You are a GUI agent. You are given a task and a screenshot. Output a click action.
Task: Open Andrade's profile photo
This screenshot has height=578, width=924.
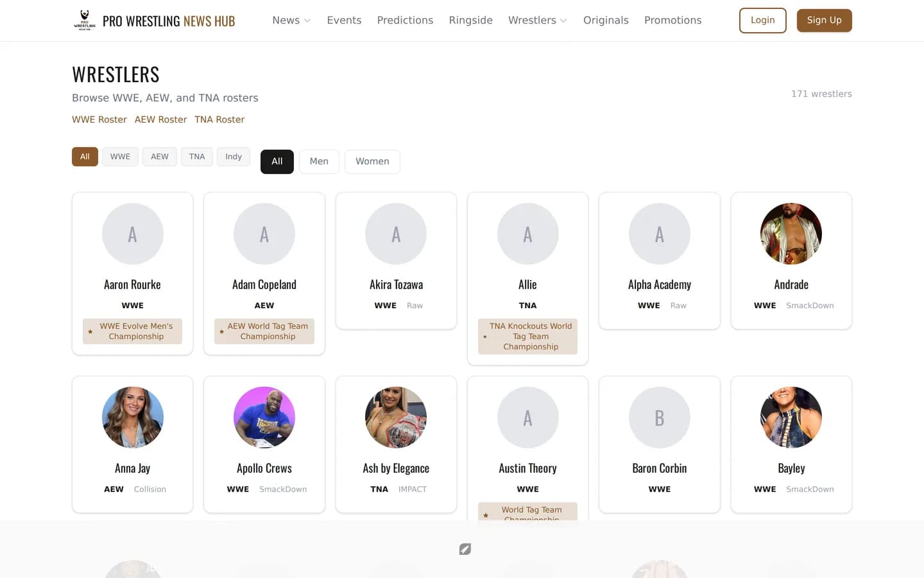pos(791,234)
